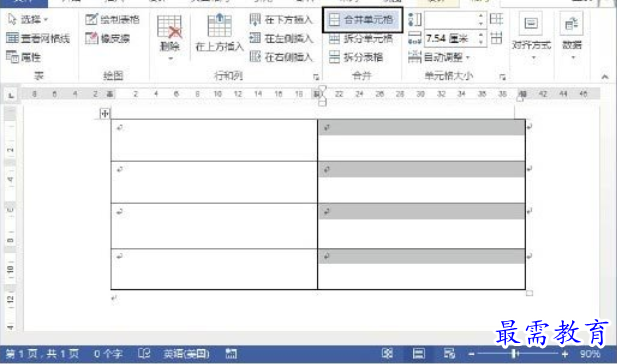Click 英语(美国) language indicator
Screen dimensions: 617x364
pos(186,354)
